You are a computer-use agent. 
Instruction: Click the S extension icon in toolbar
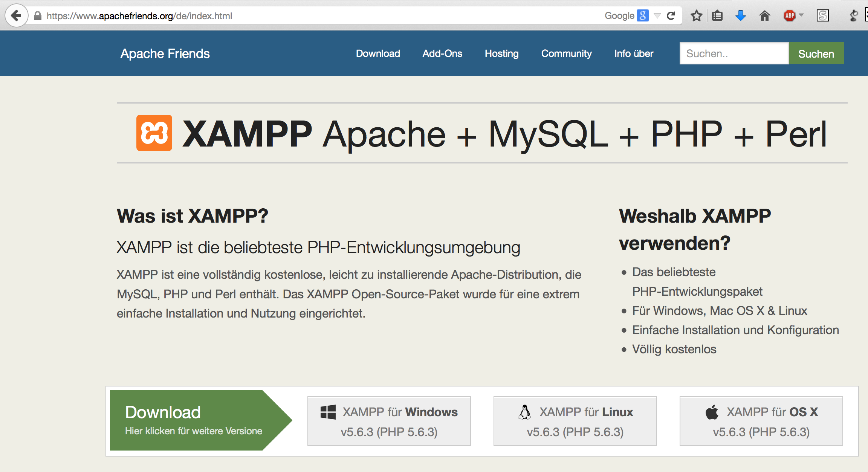click(x=822, y=16)
